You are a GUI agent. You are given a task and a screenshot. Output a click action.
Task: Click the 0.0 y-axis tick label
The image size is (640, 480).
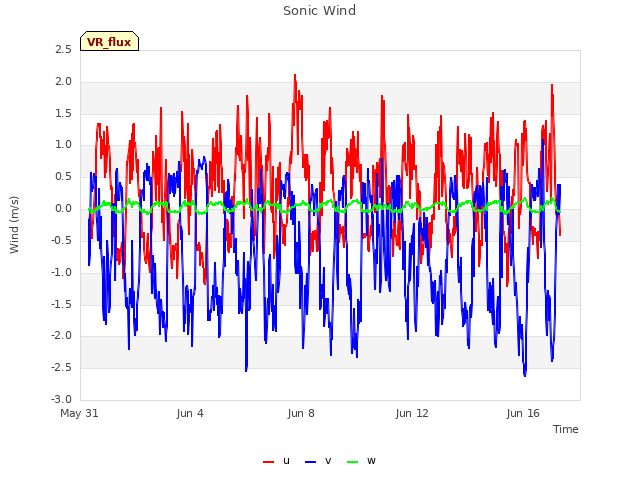coord(63,209)
